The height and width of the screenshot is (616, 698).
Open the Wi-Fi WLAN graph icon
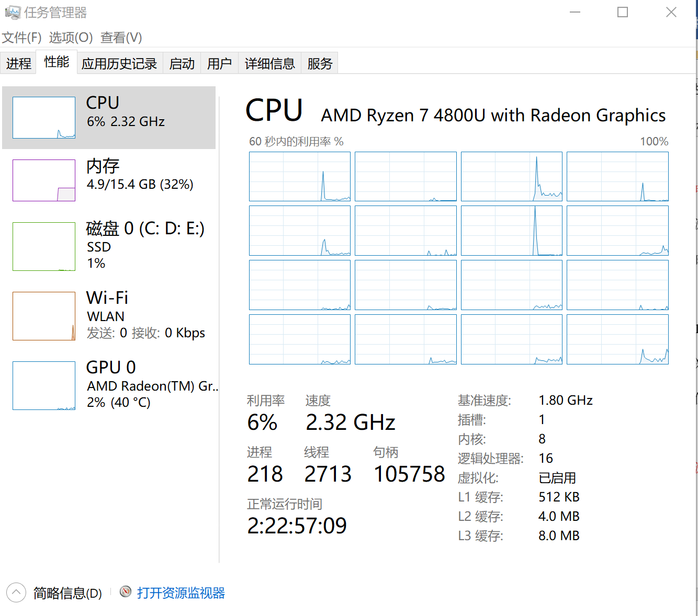coord(44,316)
